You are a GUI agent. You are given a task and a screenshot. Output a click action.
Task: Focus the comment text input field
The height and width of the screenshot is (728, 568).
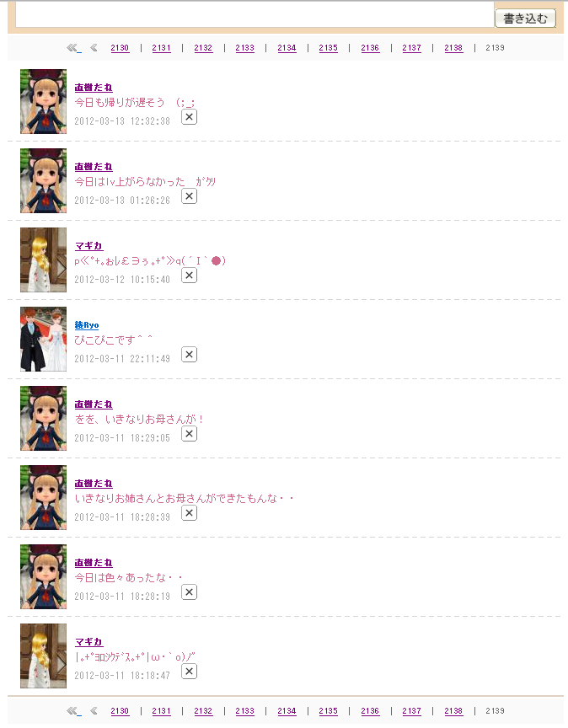[x=255, y=14]
